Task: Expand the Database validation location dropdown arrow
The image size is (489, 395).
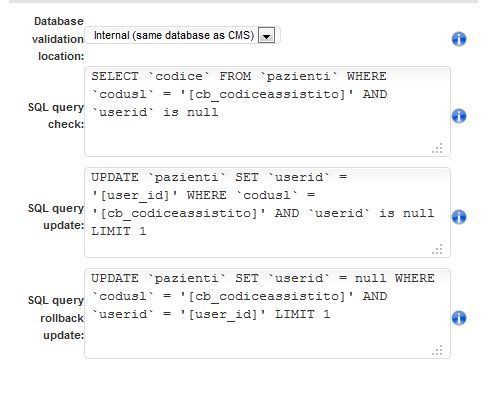Action: coord(266,35)
